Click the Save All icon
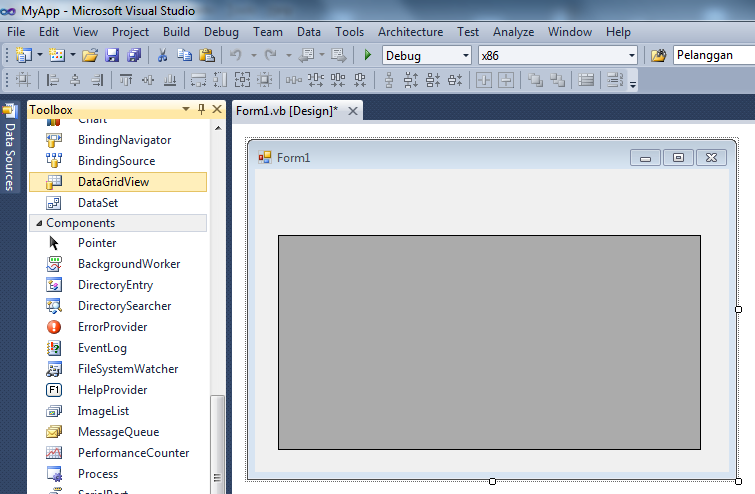The image size is (755, 494). click(x=134, y=55)
